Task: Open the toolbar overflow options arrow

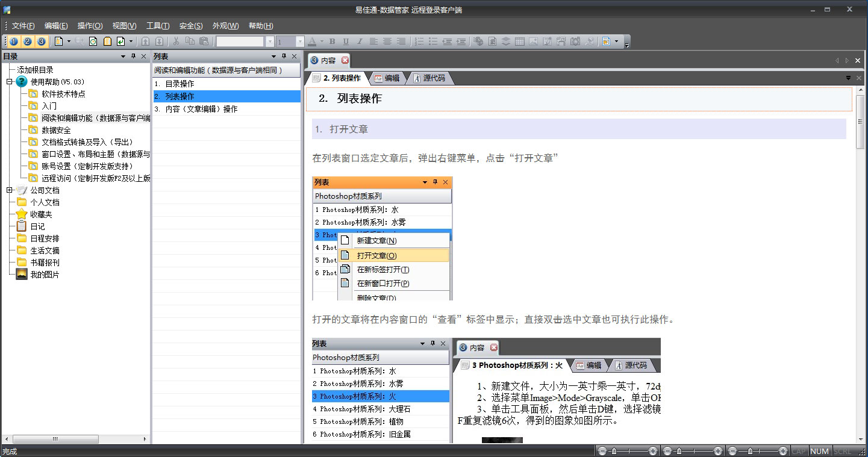Action: click(627, 44)
